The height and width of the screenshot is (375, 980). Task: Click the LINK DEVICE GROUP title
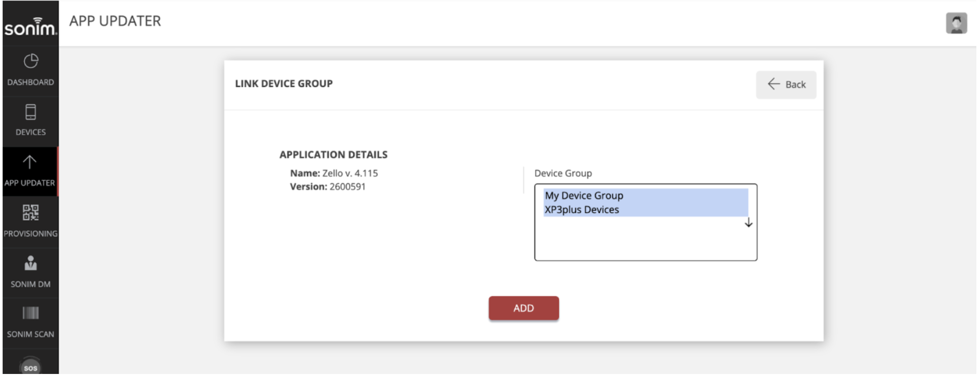pos(283,84)
